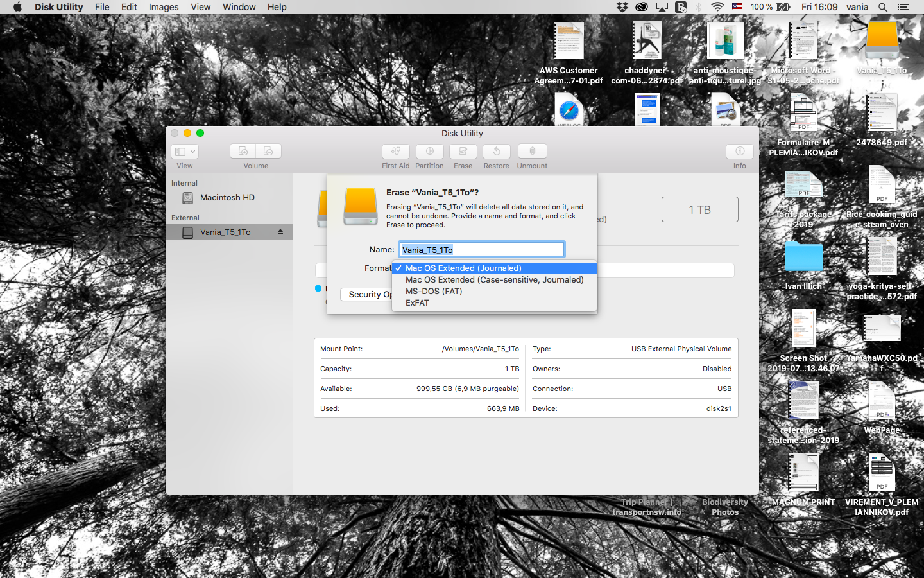Select the 2478649.pdf desktop file
Screen dimensions: 924x578
[x=882, y=113]
